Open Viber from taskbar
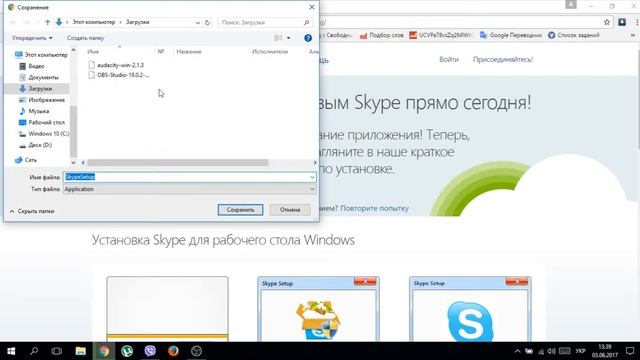 (150, 351)
